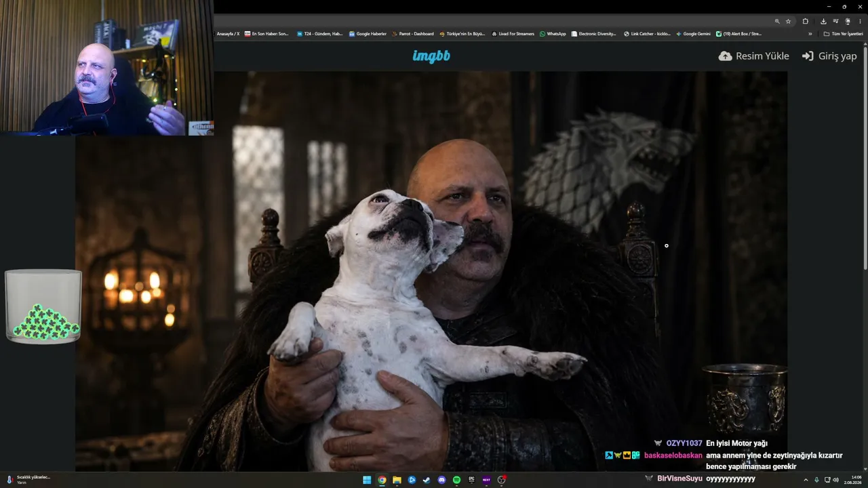Click the zoom magnifier icon in address bar
This screenshot has width=868, height=488.
tap(777, 21)
